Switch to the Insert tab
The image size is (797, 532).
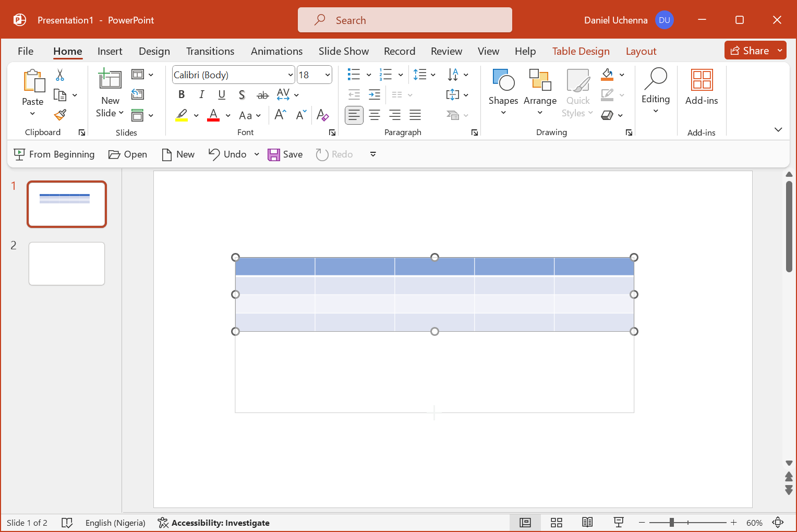click(x=110, y=51)
